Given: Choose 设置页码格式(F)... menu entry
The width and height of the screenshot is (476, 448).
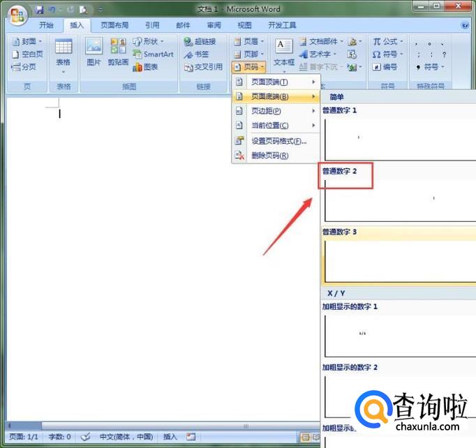Looking at the screenshot, I should pos(276,141).
